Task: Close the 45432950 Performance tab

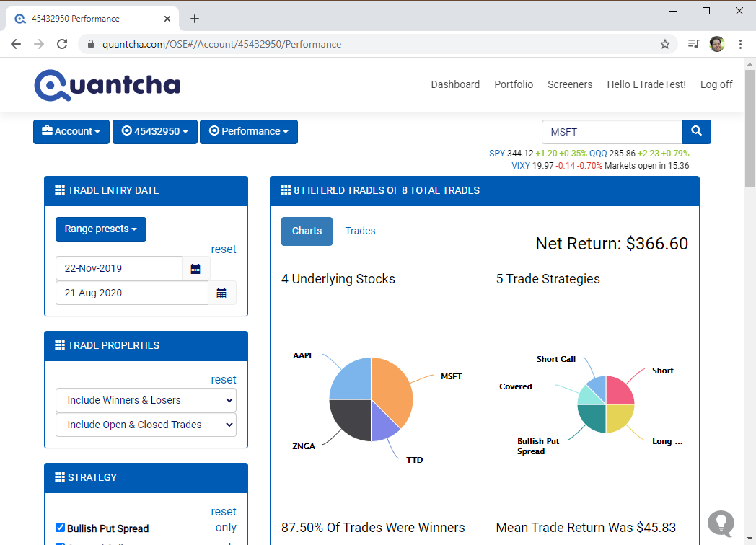Action: click(x=167, y=19)
